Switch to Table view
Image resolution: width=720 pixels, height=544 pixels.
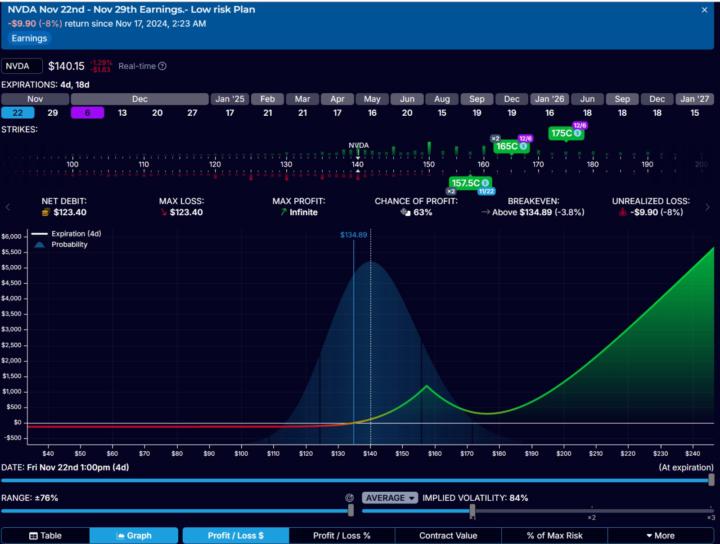[45, 535]
